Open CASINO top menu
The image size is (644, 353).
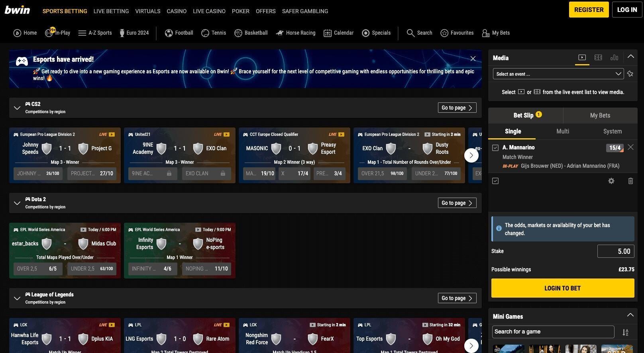(177, 11)
